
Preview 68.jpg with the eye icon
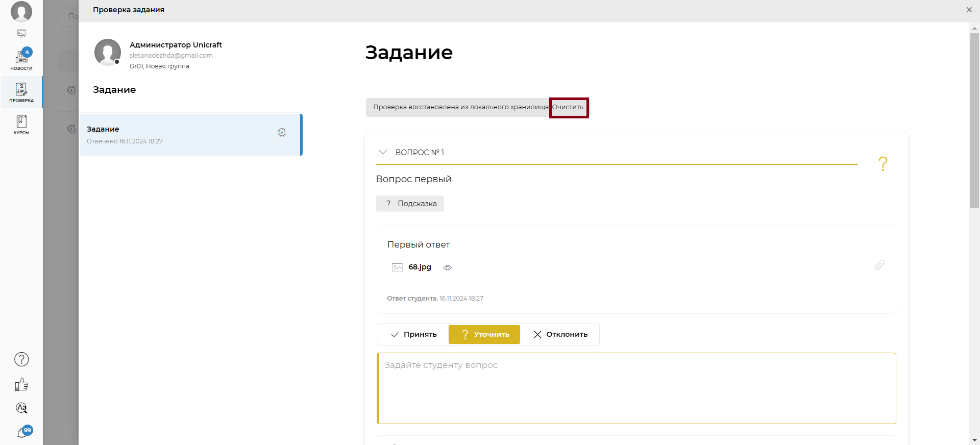tap(448, 267)
